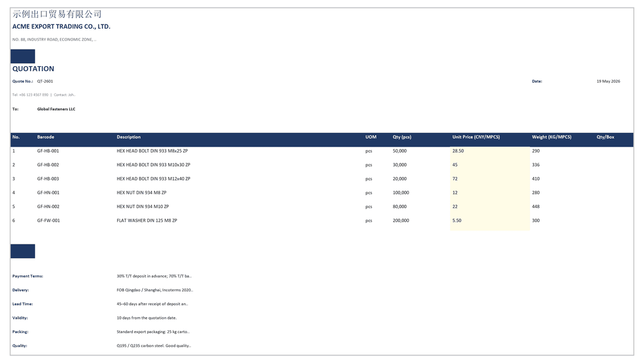Click the 30% T/T deposit terms text
The width and height of the screenshot is (644, 363).
tap(154, 277)
